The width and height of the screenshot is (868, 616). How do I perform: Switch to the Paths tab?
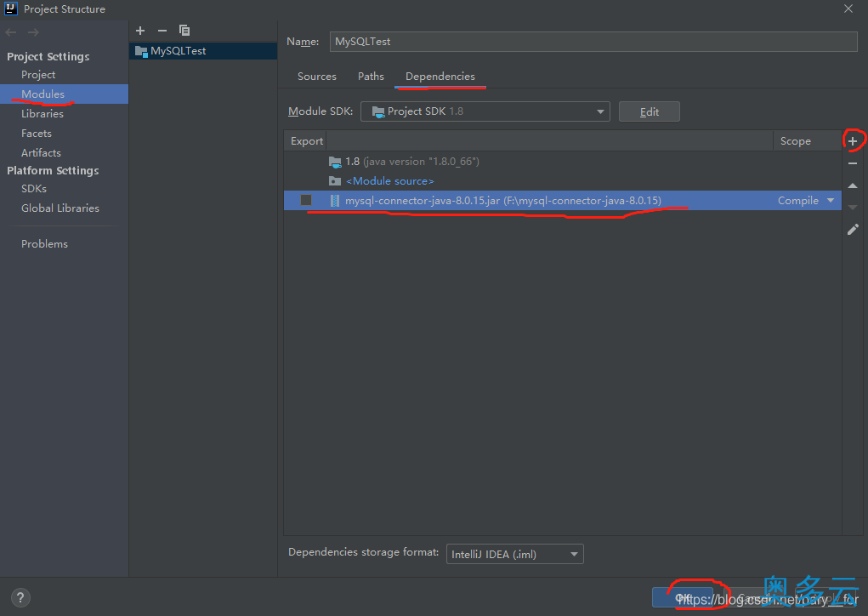pyautogui.click(x=371, y=77)
